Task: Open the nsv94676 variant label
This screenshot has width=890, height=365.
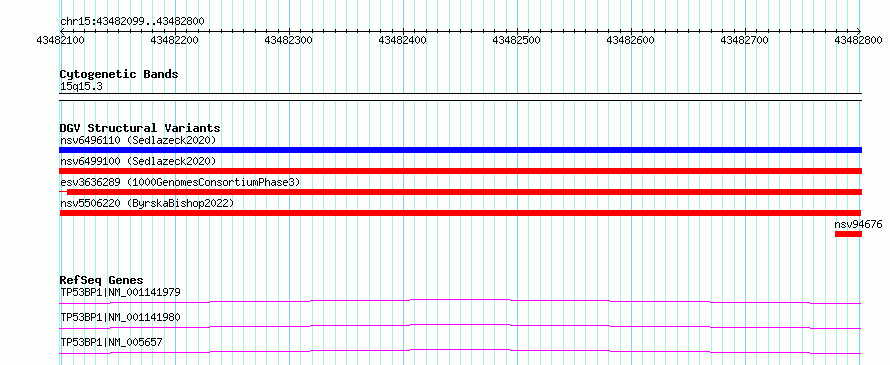Action: (858, 224)
